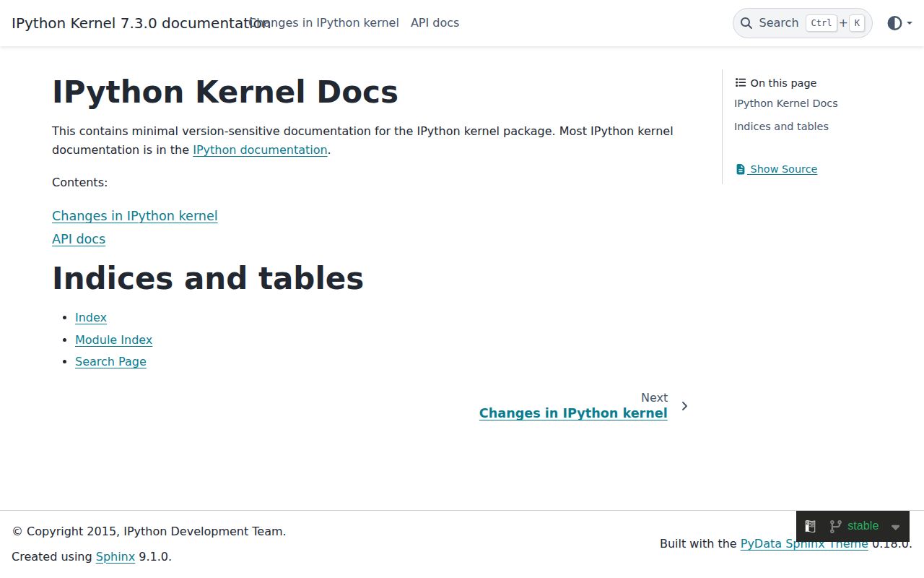Open the theme switcher dropdown arrow
This screenshot has height=578, width=924.
(x=910, y=23)
